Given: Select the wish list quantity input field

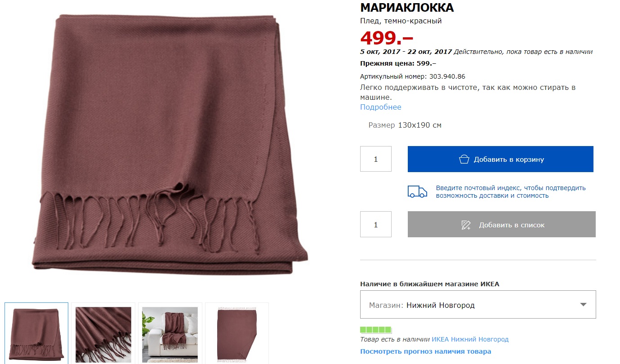Looking at the screenshot, I should pyautogui.click(x=376, y=225).
